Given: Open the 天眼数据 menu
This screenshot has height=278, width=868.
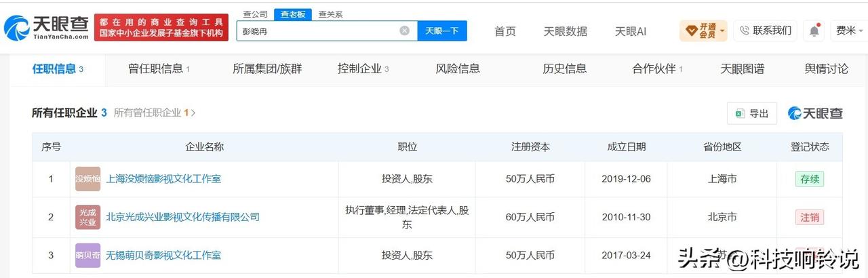Looking at the screenshot, I should (566, 31).
